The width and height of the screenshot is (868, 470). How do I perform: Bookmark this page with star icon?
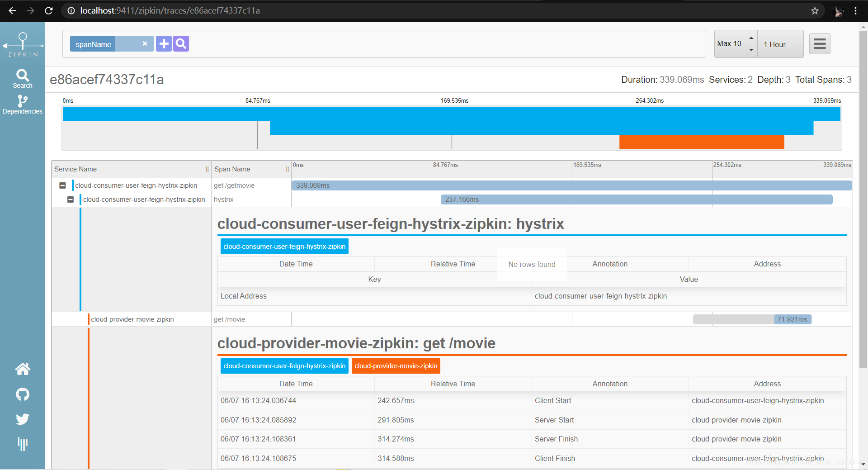815,10
